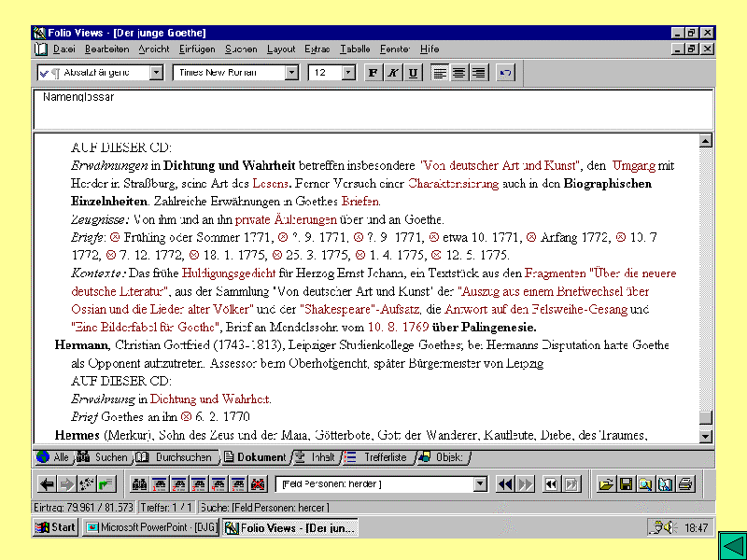
Task: Switch to Microsoft PowerPoint in the taskbar
Action: point(148,528)
